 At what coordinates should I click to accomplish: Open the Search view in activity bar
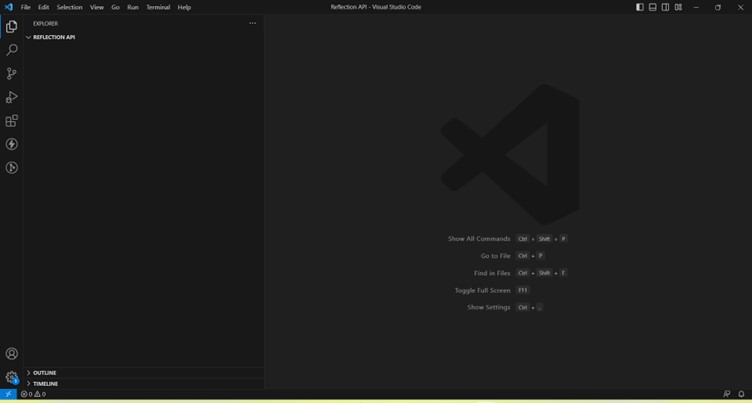12,50
